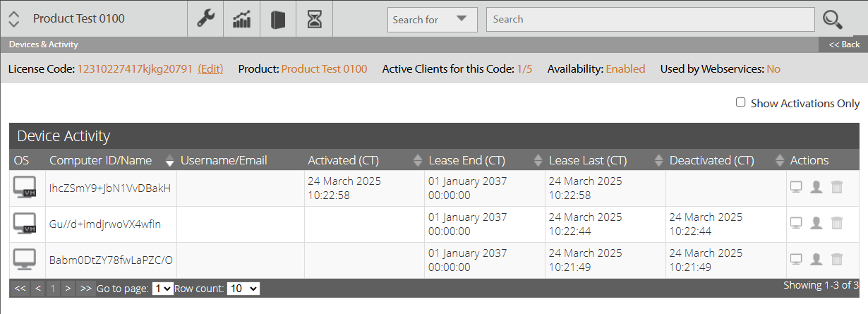The image size is (868, 314).
Task: Open the book documentation icon
Action: tap(278, 19)
